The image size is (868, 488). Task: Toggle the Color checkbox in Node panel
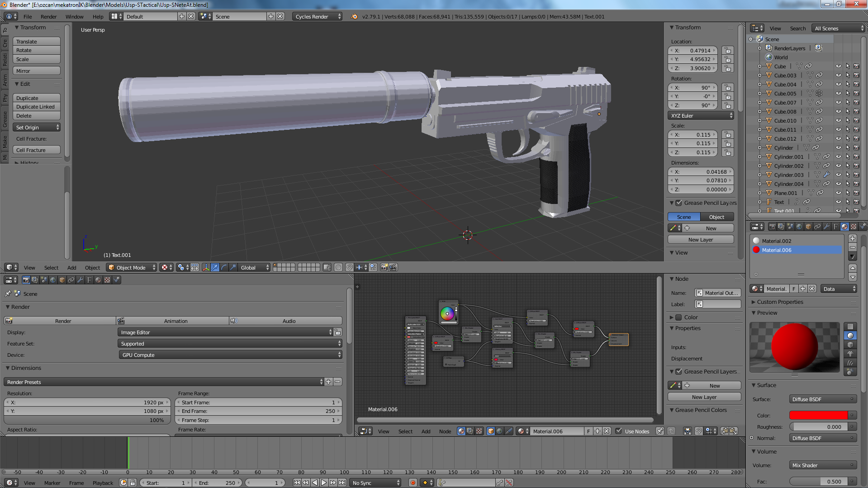tap(678, 317)
